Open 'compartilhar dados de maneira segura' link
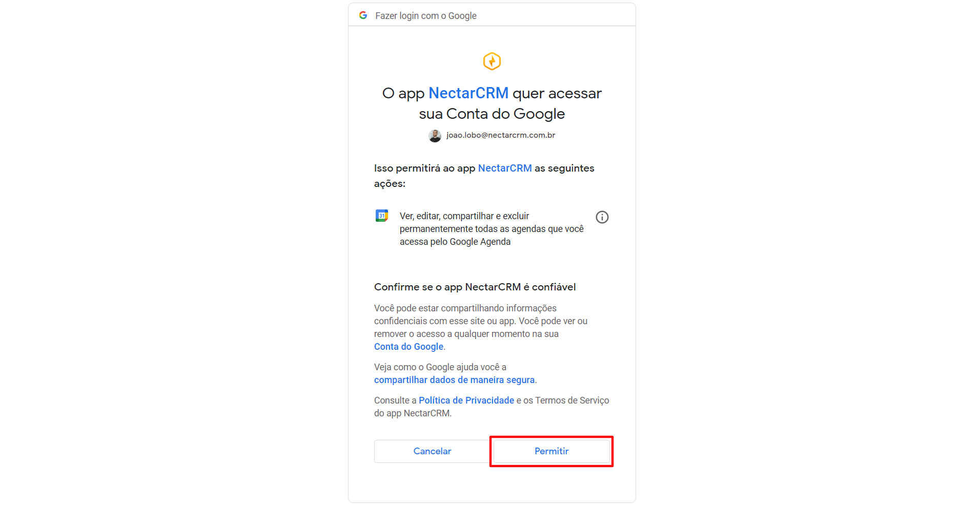This screenshot has width=980, height=507. [x=454, y=380]
